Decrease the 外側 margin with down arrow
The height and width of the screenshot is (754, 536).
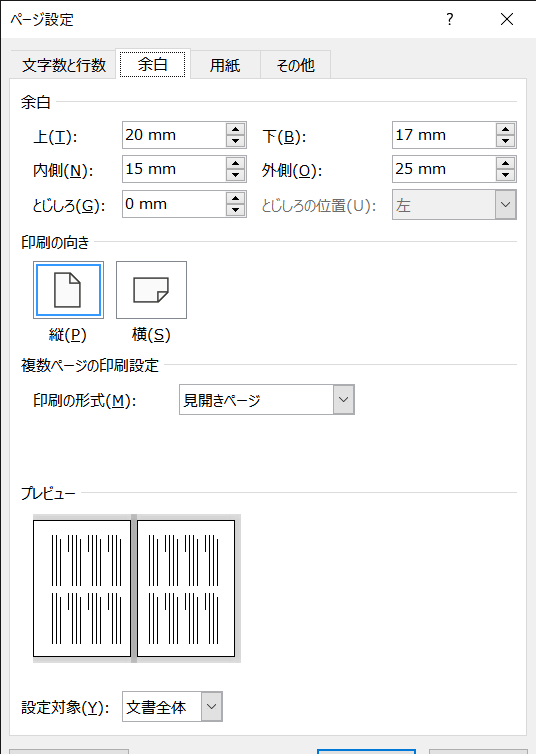point(505,176)
